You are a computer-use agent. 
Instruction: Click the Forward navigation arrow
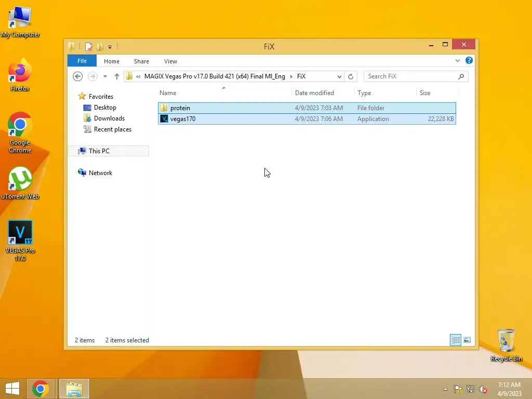click(92, 76)
